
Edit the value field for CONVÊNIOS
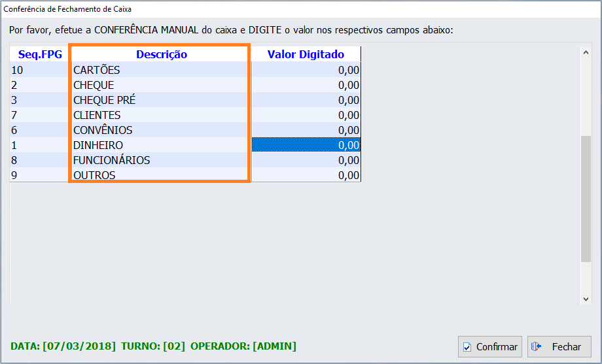(x=306, y=130)
